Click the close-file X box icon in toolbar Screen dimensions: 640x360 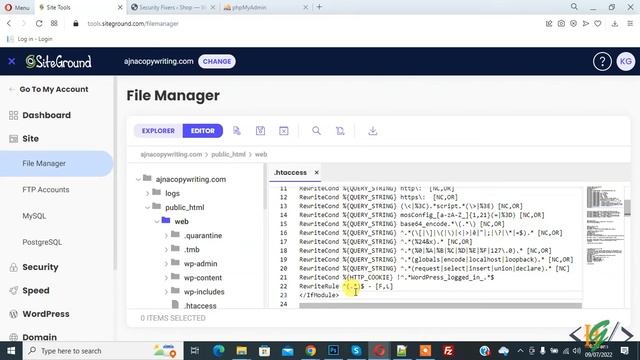(284, 131)
